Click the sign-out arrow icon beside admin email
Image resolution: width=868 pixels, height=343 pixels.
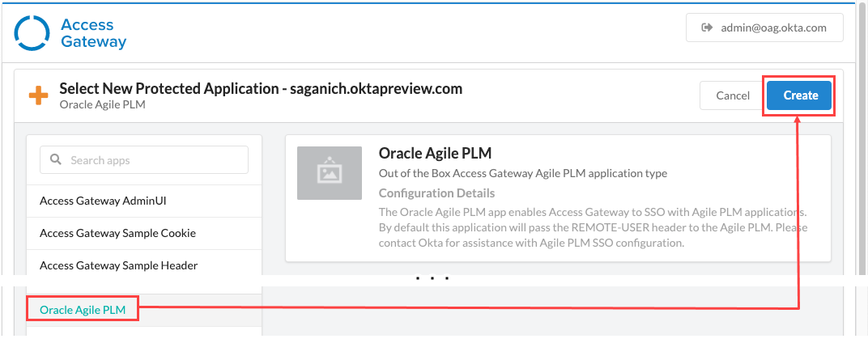tap(705, 28)
